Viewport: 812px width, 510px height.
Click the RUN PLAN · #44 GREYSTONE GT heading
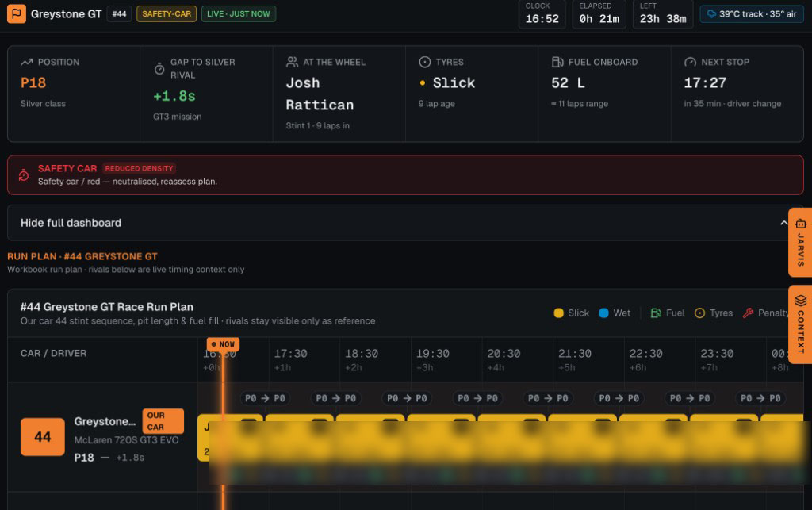82,256
